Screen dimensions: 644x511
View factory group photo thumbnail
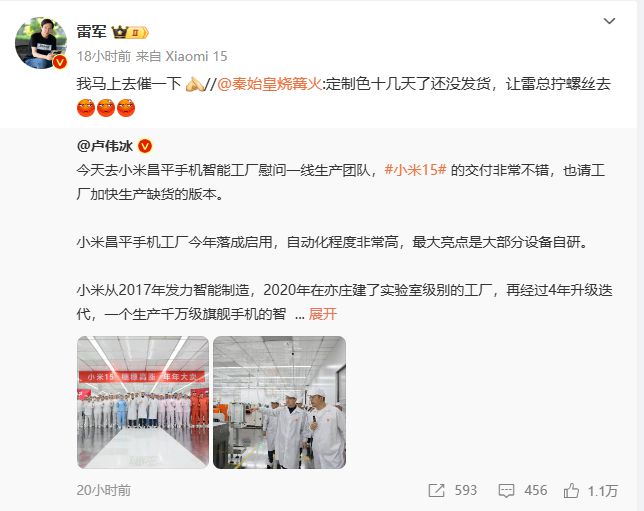143,403
